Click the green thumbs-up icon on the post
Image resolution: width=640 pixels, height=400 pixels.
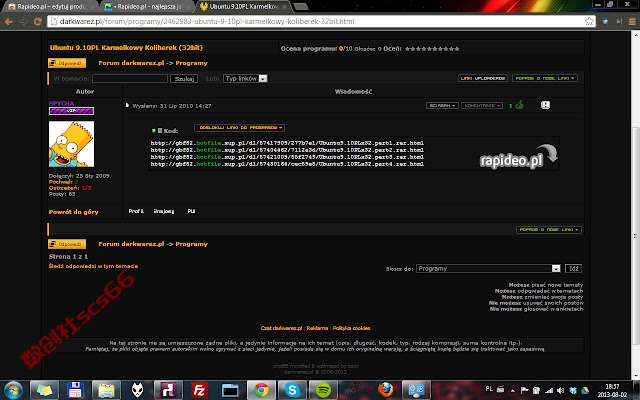(519, 105)
